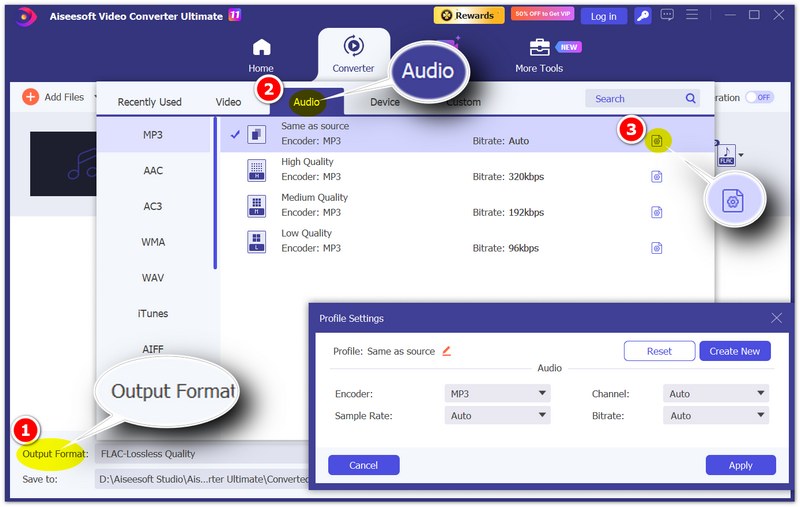Open the Encoder MP3 dropdown
The height and width of the screenshot is (507, 800).
(497, 394)
